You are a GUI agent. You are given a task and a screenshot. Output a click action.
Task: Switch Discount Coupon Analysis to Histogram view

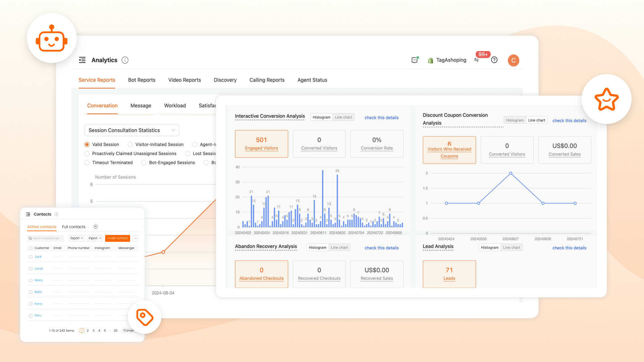(515, 120)
